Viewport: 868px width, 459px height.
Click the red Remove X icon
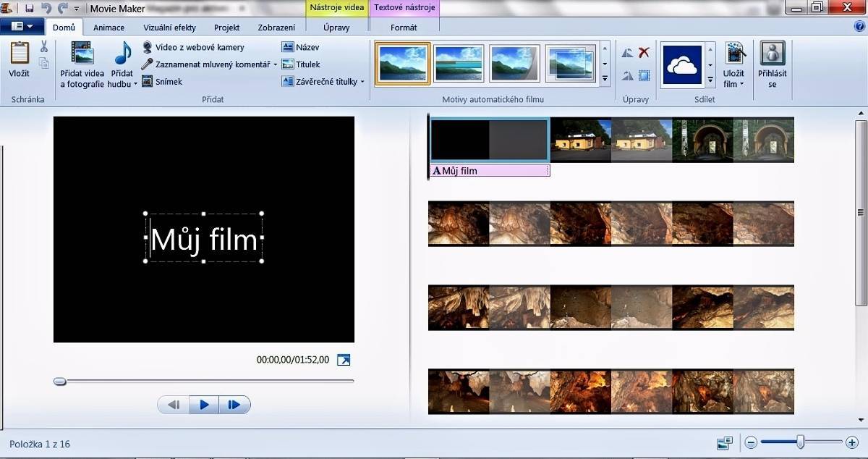click(x=644, y=53)
